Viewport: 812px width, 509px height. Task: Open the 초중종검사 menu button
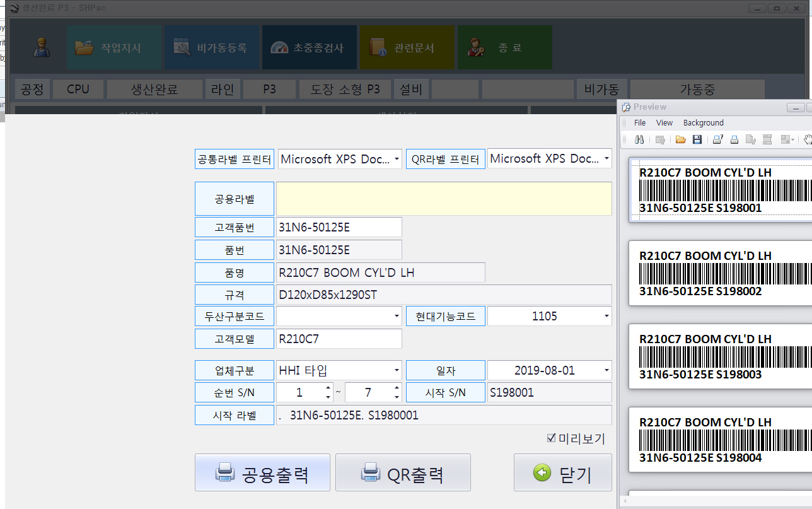pyautogui.click(x=310, y=47)
